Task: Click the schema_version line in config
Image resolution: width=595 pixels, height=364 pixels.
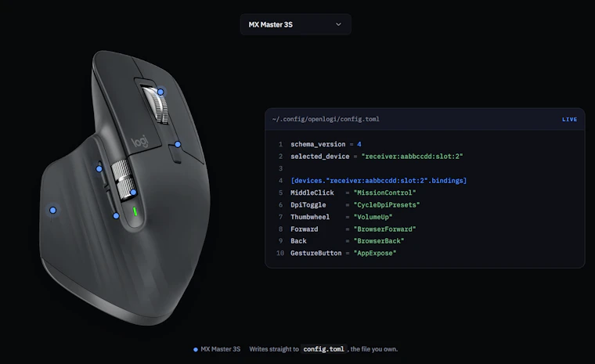Action: click(326, 144)
